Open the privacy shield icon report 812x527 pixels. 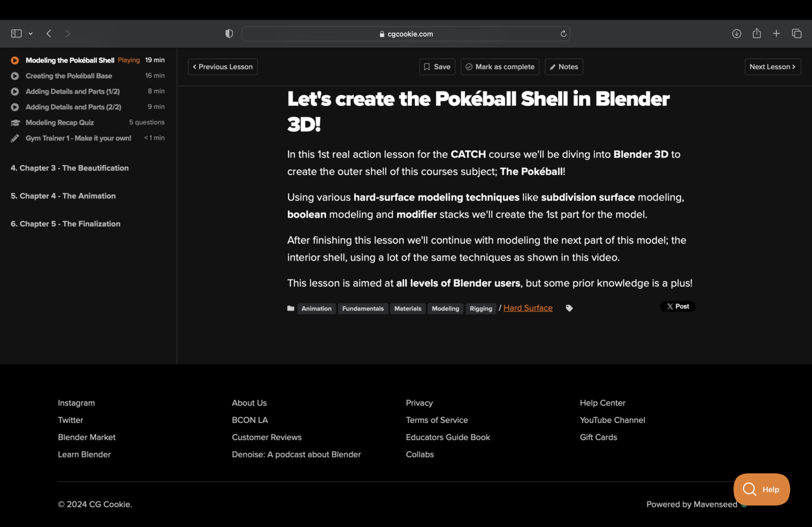pos(229,34)
